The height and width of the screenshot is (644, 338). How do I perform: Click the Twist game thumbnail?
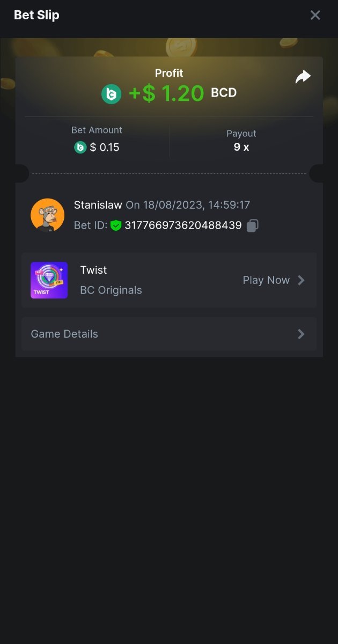[49, 280]
